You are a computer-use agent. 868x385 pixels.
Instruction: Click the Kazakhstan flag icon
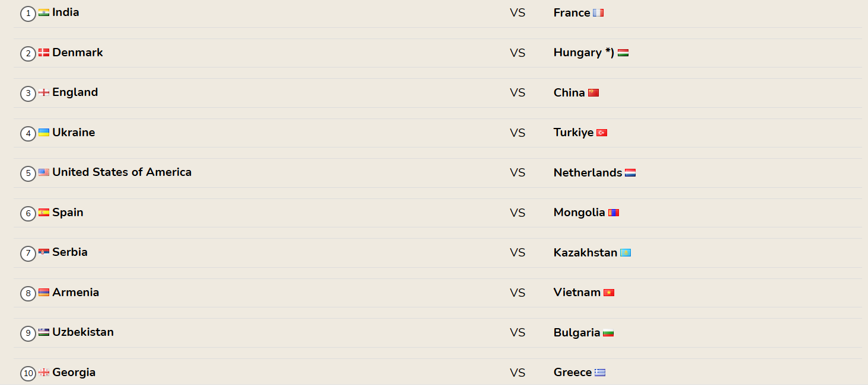626,252
